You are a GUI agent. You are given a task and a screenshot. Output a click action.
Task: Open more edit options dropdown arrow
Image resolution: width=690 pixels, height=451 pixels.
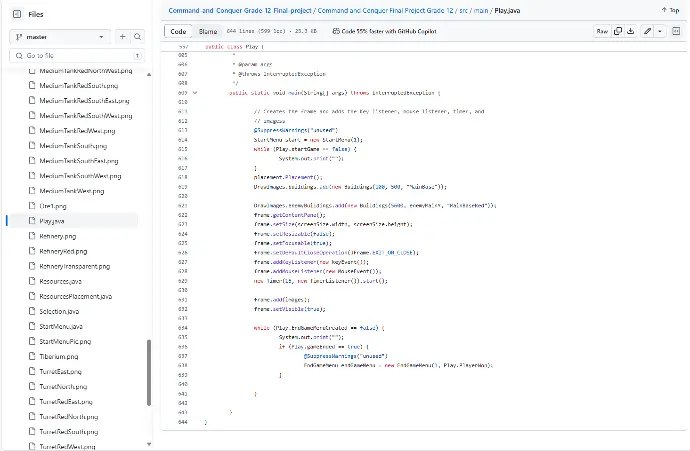(660, 31)
